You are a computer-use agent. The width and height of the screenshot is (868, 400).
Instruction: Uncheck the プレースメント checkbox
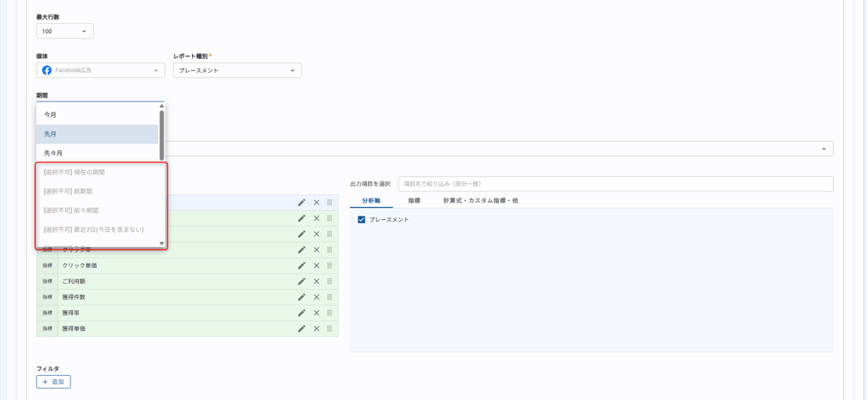[361, 220]
